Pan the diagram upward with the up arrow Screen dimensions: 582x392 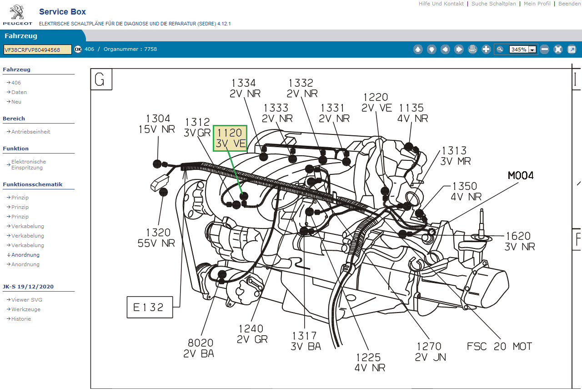[x=418, y=50]
